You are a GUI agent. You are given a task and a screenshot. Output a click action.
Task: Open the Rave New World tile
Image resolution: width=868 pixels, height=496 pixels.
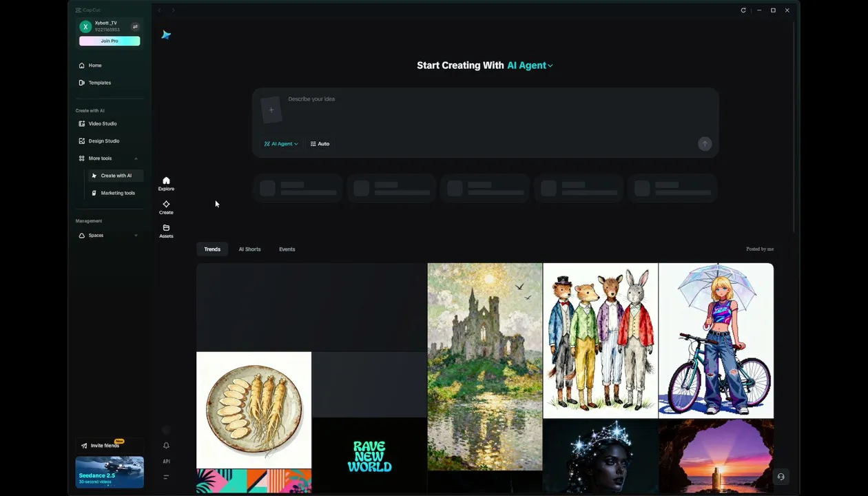369,456
